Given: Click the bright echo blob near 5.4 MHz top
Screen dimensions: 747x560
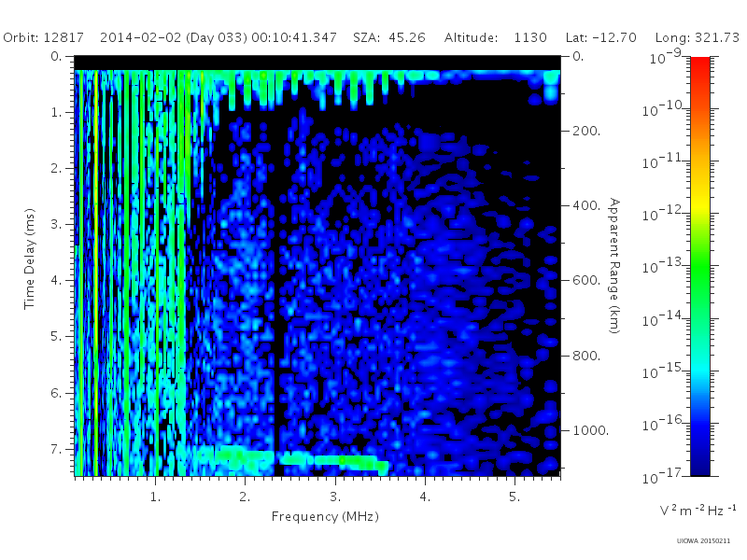Looking at the screenshot, I should (551, 87).
